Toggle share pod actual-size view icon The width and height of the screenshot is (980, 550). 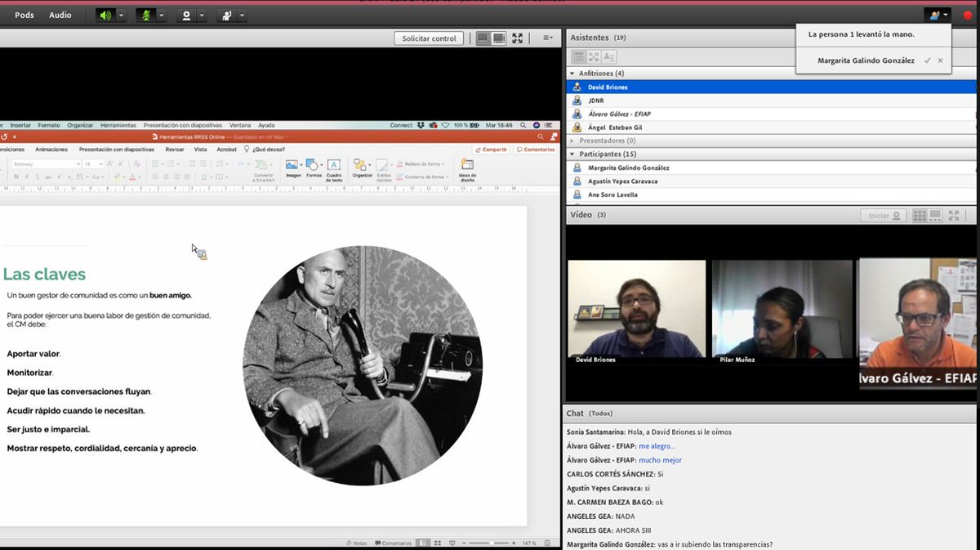click(x=498, y=38)
